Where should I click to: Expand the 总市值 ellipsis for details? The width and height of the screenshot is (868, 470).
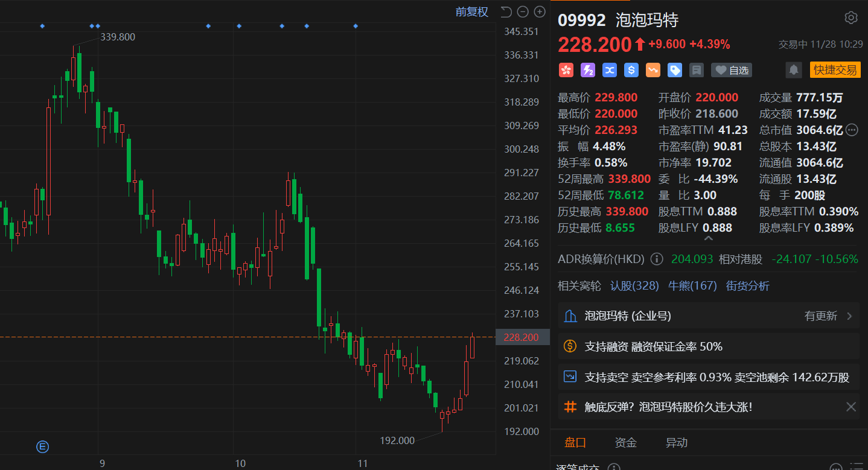click(x=852, y=130)
